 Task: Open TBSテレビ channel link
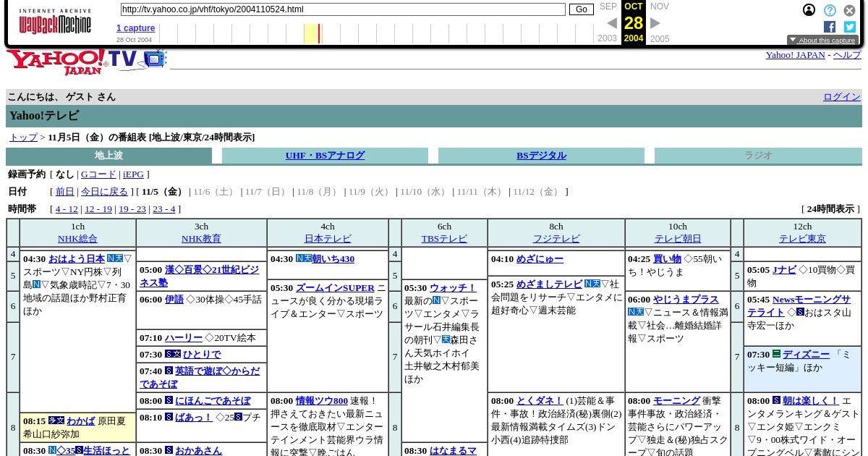pos(444,239)
